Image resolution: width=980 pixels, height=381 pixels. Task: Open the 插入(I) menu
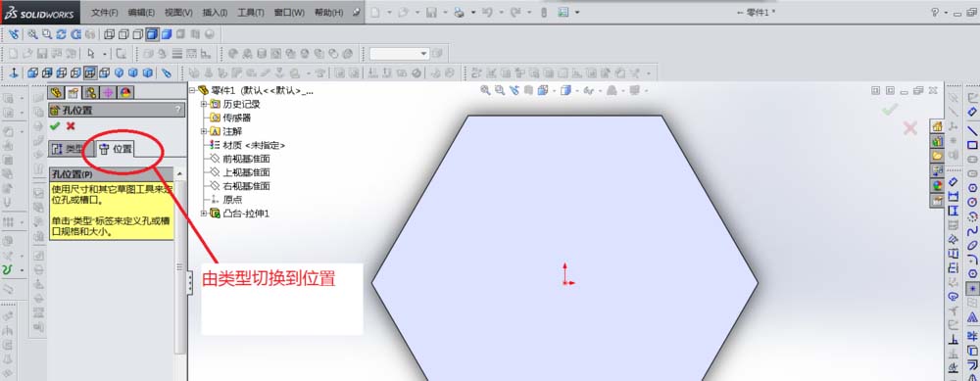[x=215, y=13]
